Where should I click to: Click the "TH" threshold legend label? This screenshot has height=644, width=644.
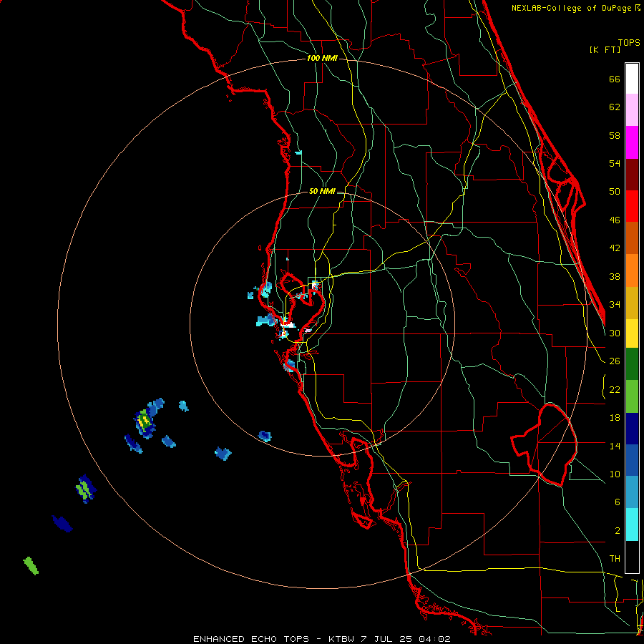(615, 559)
